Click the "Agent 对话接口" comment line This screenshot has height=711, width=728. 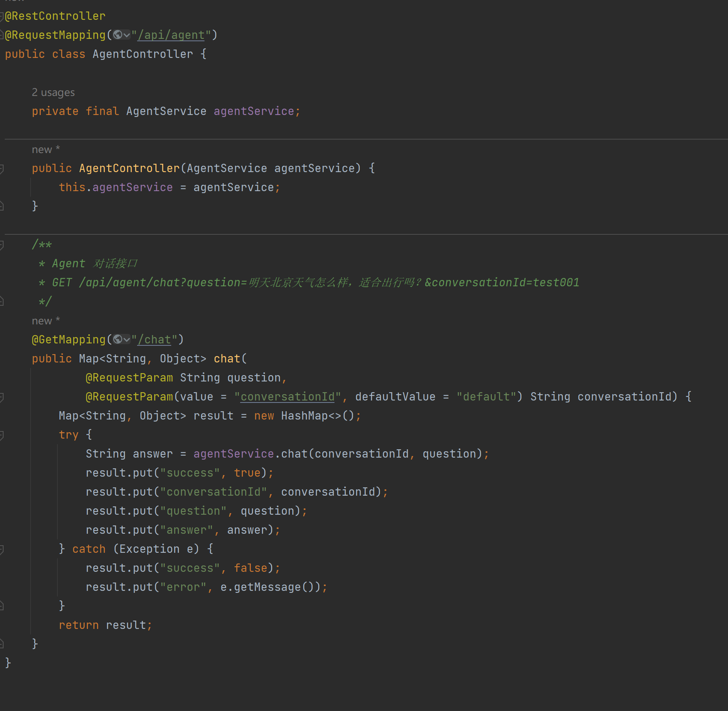[88, 264]
